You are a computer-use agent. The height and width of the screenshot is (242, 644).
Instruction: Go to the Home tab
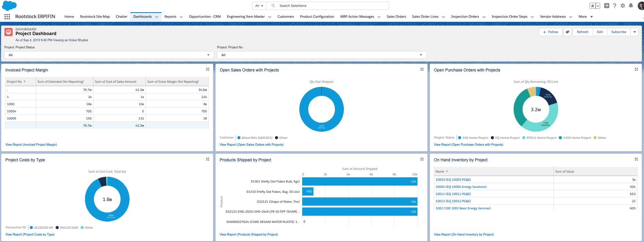69,17
